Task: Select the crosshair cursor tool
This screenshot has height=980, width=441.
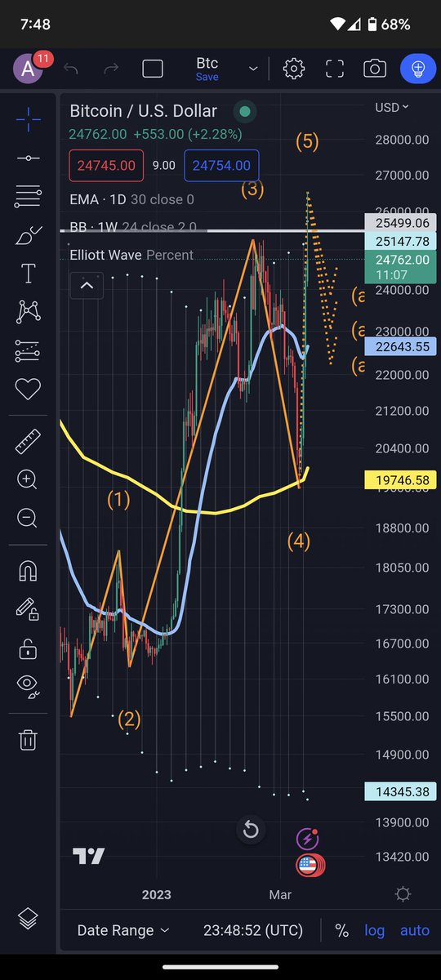Action: point(28,121)
